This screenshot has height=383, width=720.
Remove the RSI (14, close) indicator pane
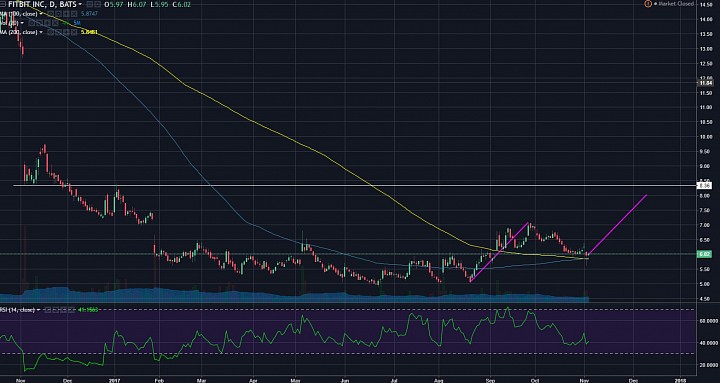coord(72,310)
